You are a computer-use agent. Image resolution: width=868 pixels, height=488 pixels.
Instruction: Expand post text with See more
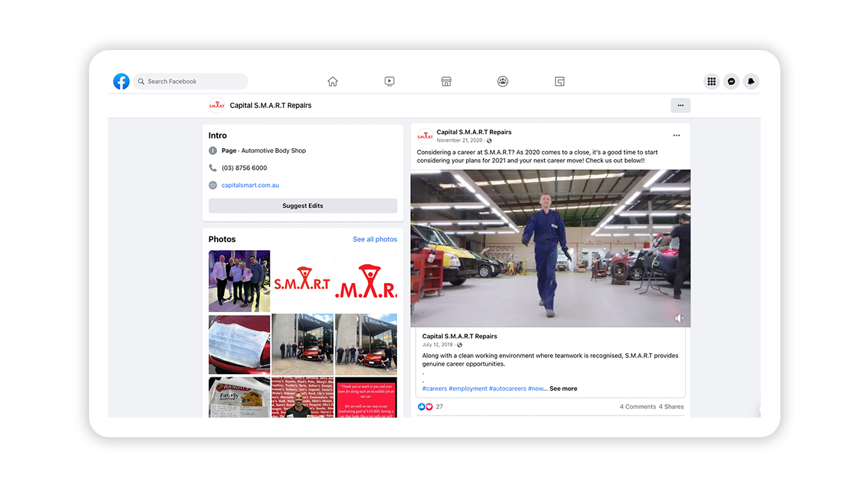tap(563, 389)
